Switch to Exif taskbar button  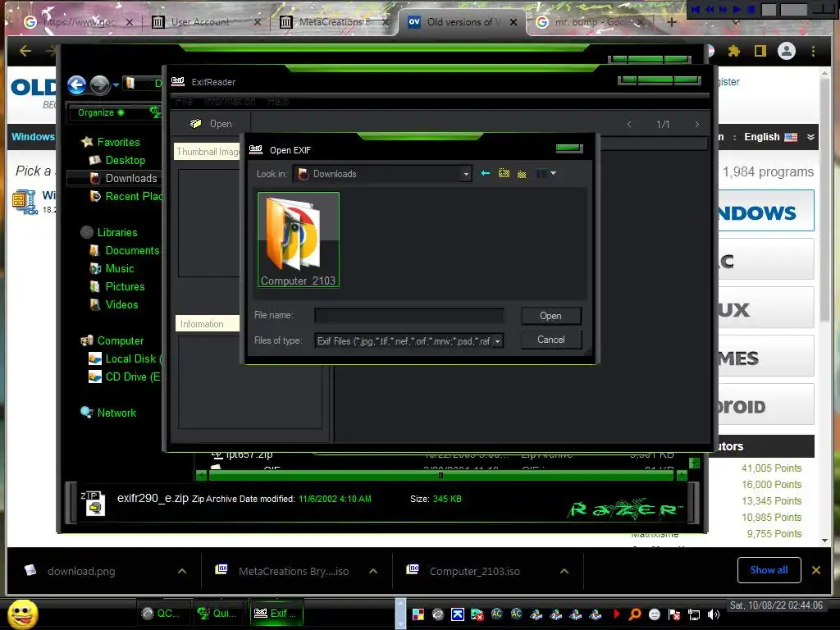coord(276,614)
